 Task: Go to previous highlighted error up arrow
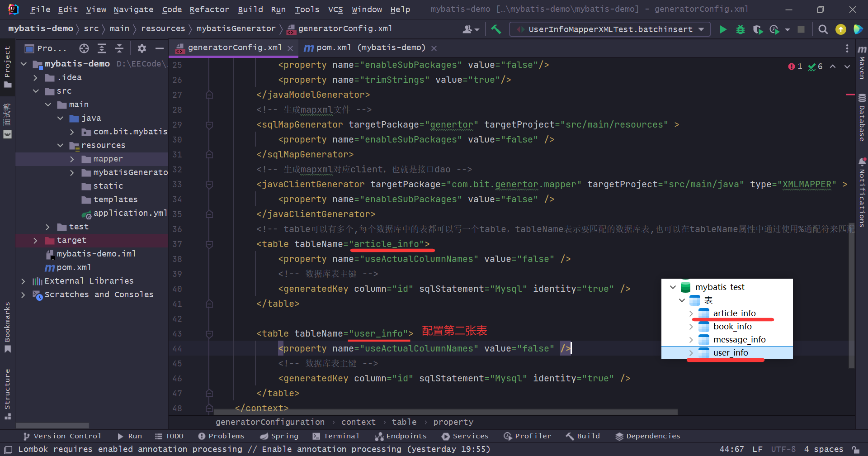(833, 66)
